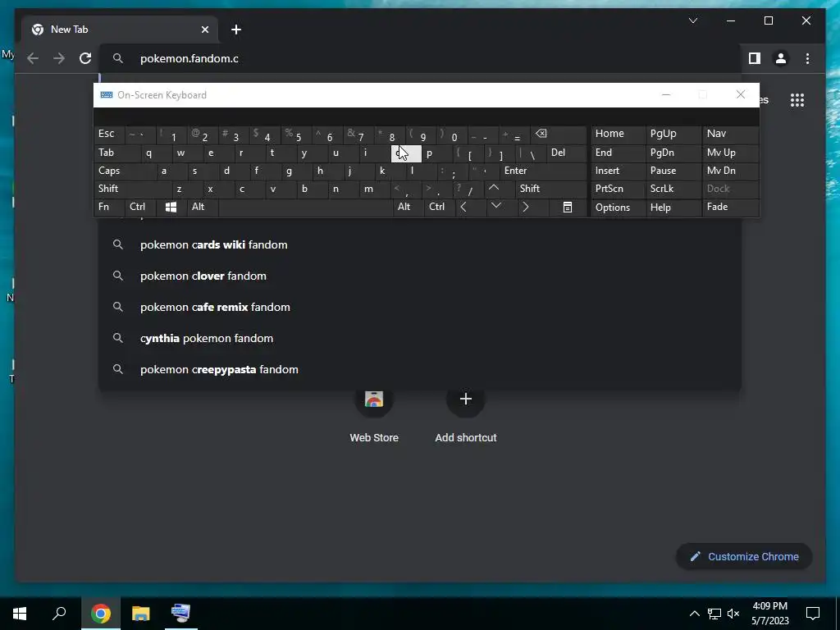Image resolution: width=840 pixels, height=630 pixels.
Task: Click the Tab key on on-screen keyboard
Action: [116, 153]
